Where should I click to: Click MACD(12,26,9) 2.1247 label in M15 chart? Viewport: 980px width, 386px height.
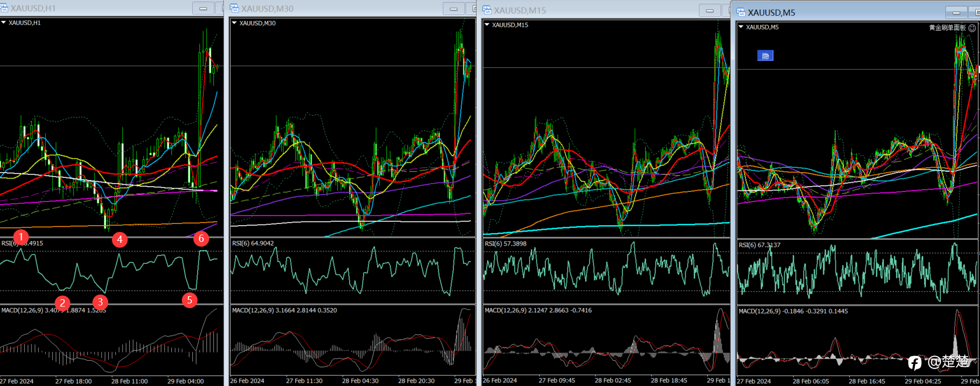(538, 310)
